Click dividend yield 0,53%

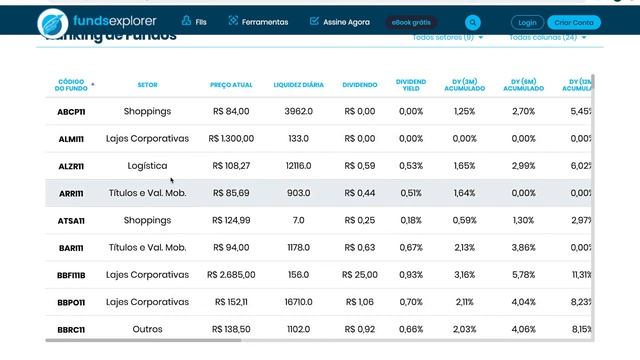tap(411, 166)
